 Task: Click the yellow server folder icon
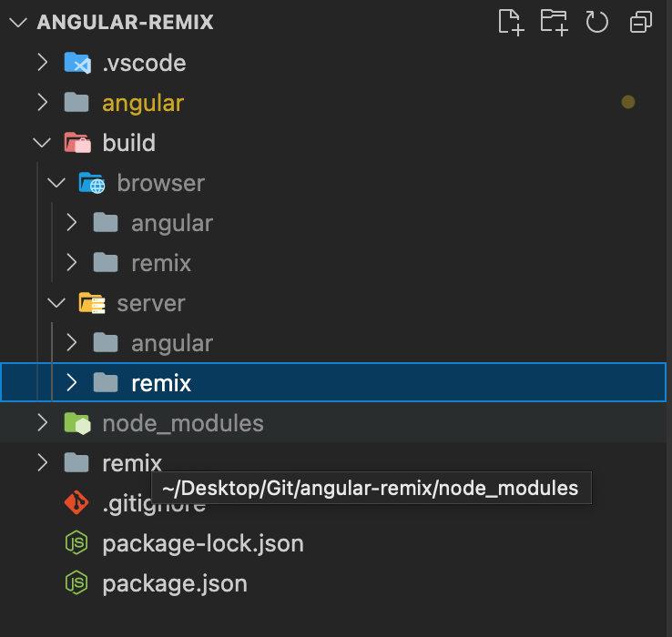pyautogui.click(x=92, y=303)
